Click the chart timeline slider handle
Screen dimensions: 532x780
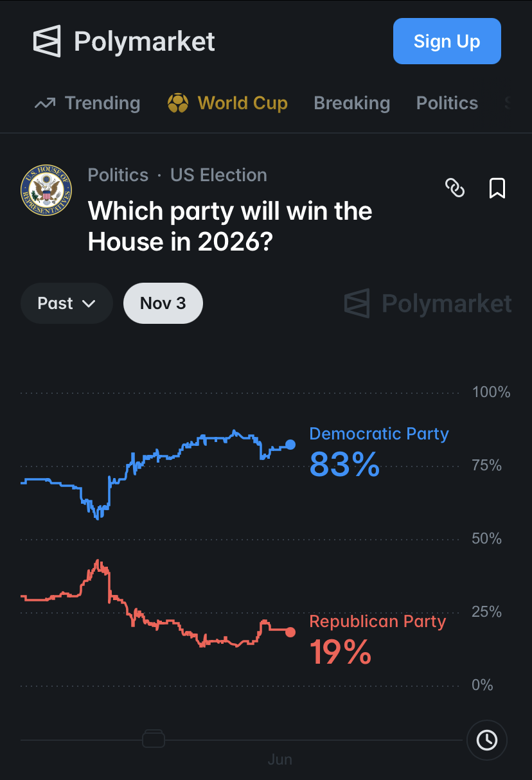pos(154,740)
